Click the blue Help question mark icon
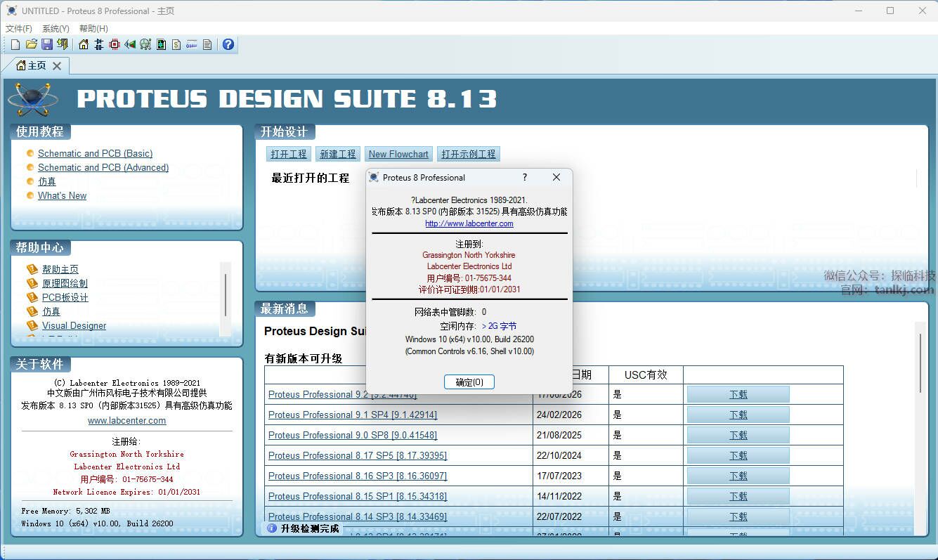This screenshot has height=560, width=938. pos(228,44)
